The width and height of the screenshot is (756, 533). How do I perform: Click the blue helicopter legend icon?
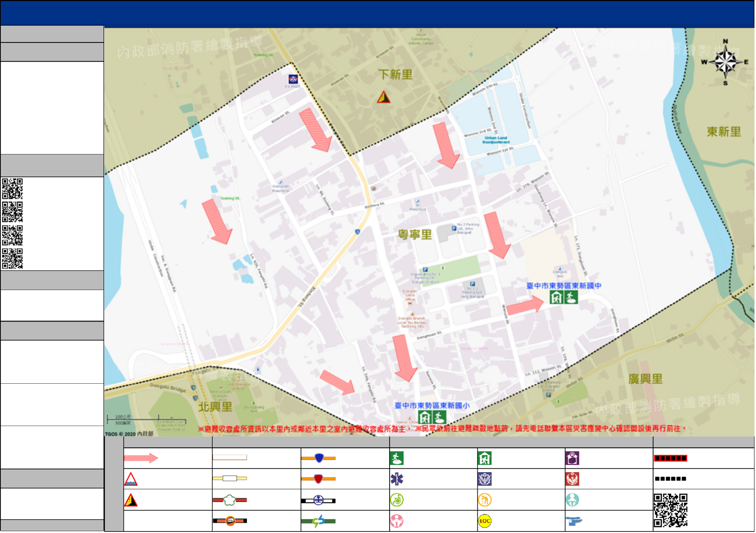pos(574,522)
